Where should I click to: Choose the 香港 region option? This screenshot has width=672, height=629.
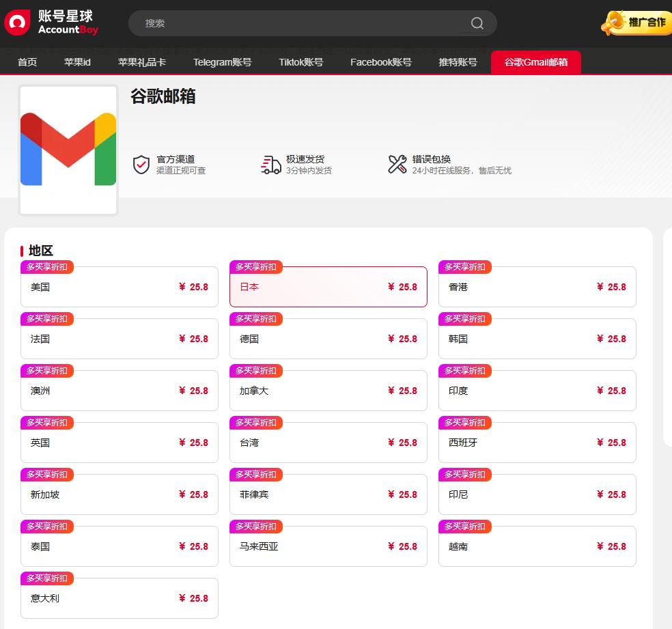tap(537, 288)
